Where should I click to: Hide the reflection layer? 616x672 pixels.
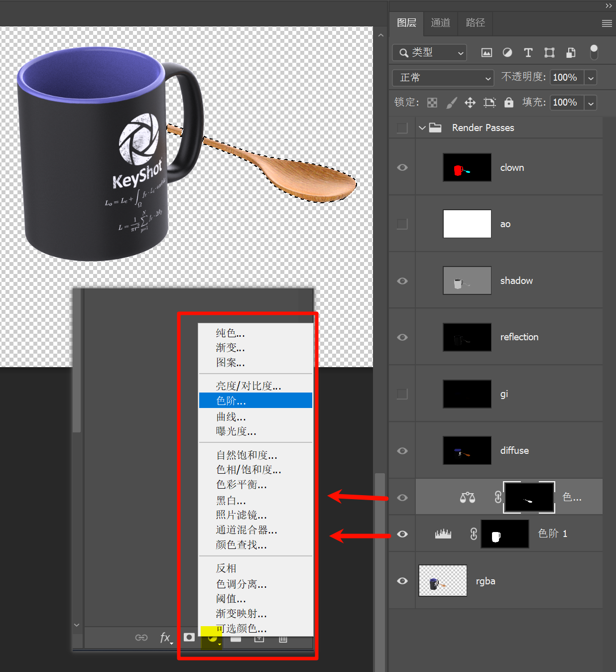pyautogui.click(x=402, y=337)
